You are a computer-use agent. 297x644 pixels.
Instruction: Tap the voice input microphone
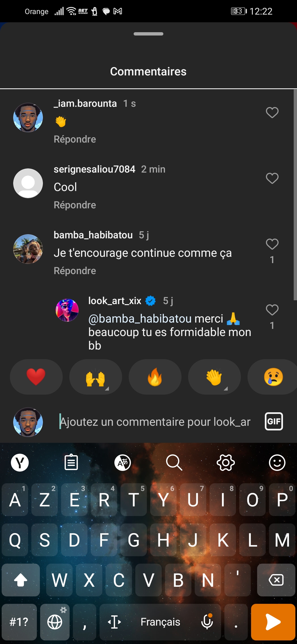(207, 622)
